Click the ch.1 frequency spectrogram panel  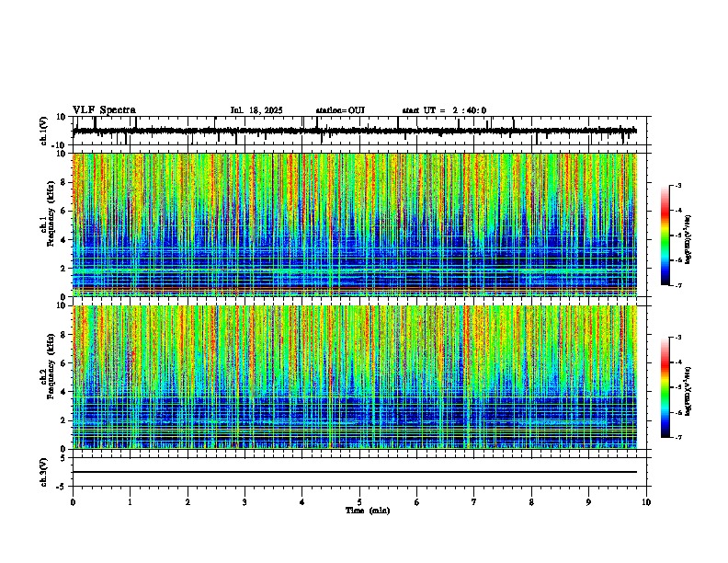pyautogui.click(x=355, y=224)
